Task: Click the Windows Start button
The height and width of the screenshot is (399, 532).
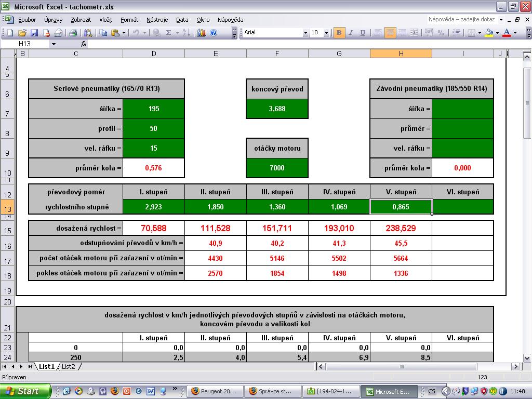Action: pos(25,391)
